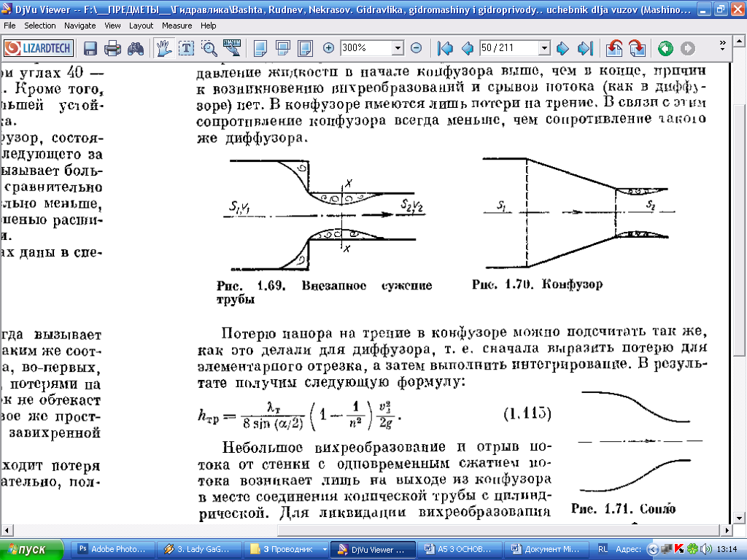Viewport: 747px width, 560px height.
Task: Expand toolbar overflow chevron
Action: pos(722,46)
